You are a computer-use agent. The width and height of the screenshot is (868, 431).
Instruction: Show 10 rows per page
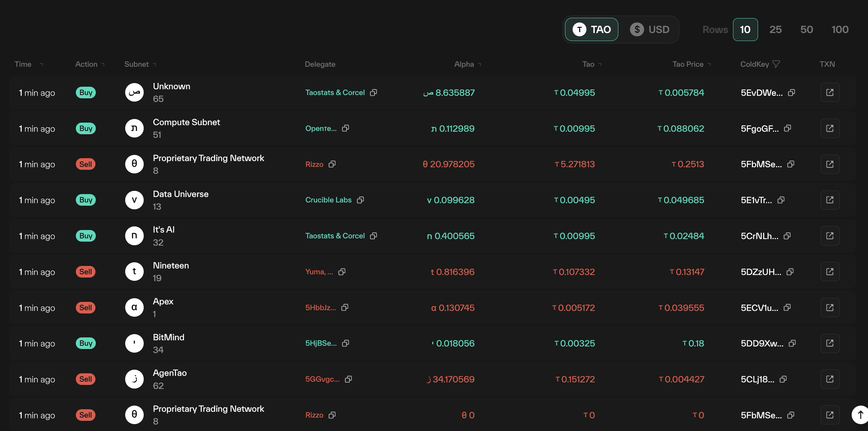(745, 29)
